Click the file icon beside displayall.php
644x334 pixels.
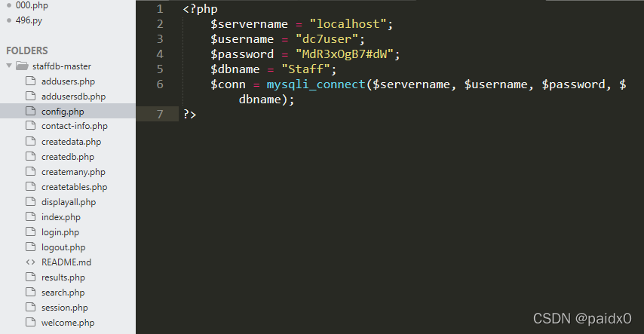click(x=30, y=202)
